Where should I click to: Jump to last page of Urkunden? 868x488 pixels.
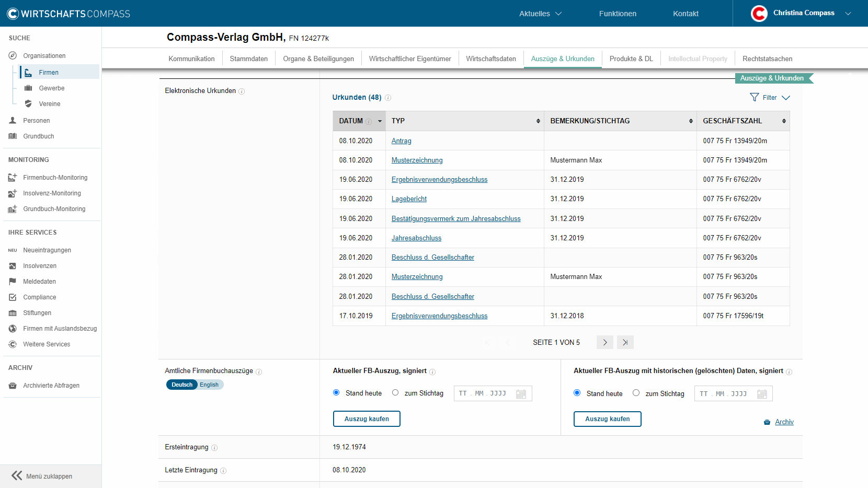point(625,343)
